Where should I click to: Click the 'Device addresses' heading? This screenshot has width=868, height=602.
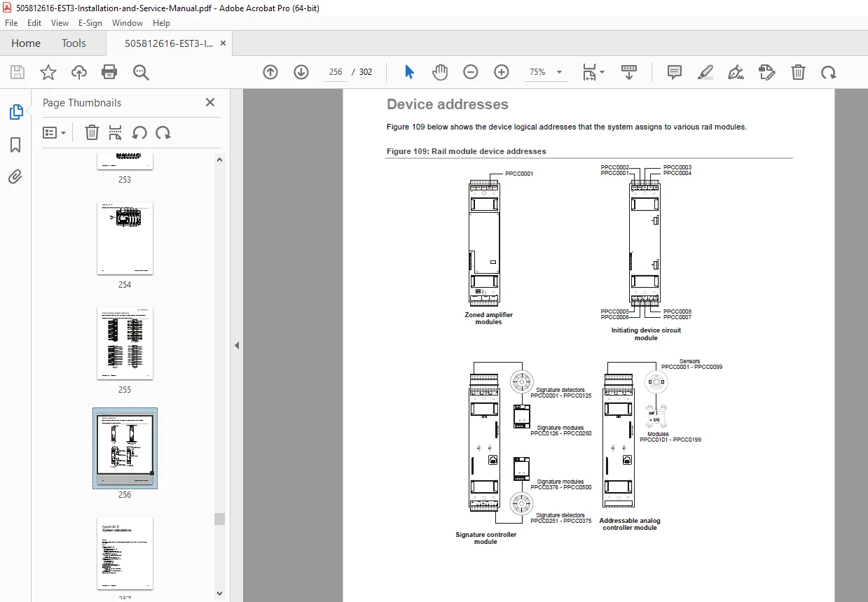[x=448, y=104]
